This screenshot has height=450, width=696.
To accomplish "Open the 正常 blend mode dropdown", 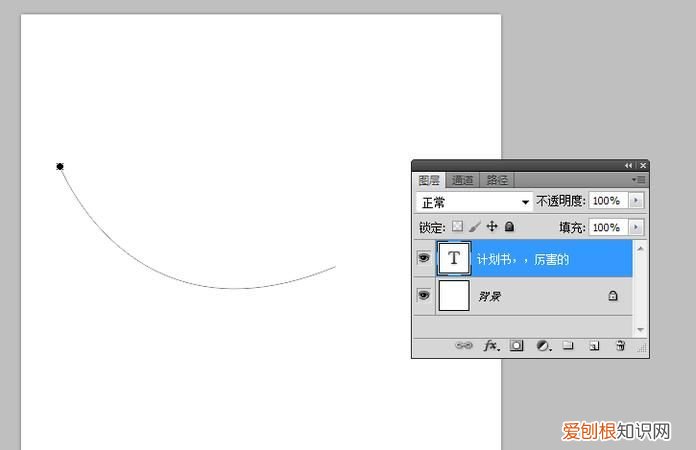I will point(474,202).
